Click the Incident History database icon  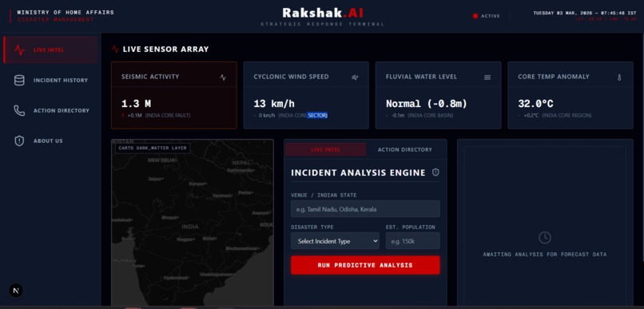click(x=19, y=81)
